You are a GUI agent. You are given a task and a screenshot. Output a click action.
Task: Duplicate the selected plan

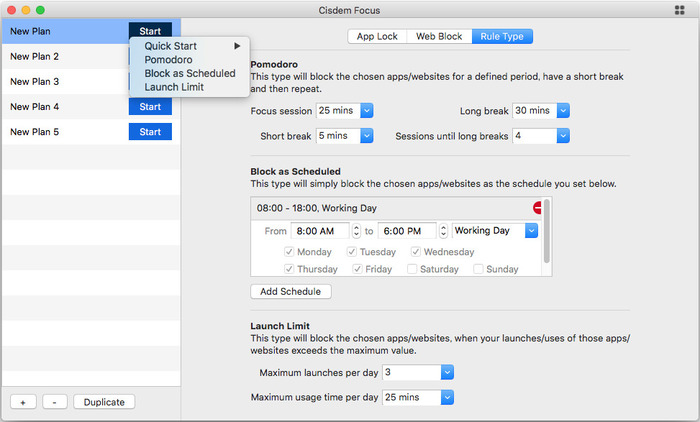click(x=104, y=402)
